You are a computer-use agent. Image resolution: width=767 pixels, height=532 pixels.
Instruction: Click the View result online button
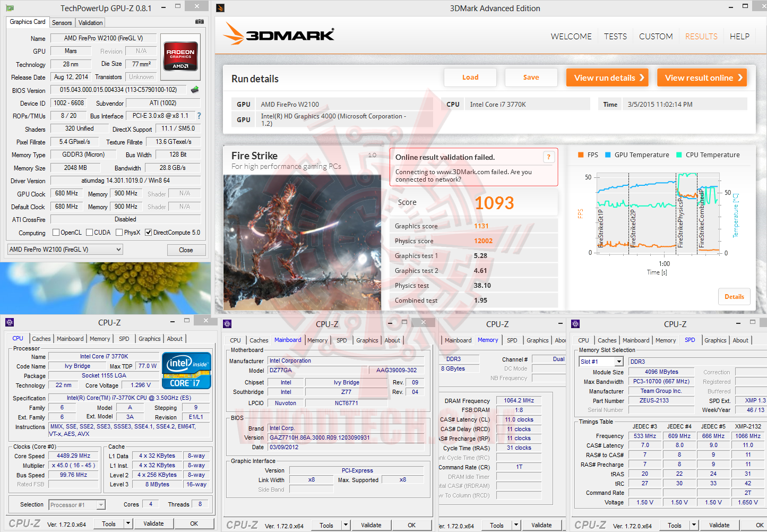coord(702,77)
